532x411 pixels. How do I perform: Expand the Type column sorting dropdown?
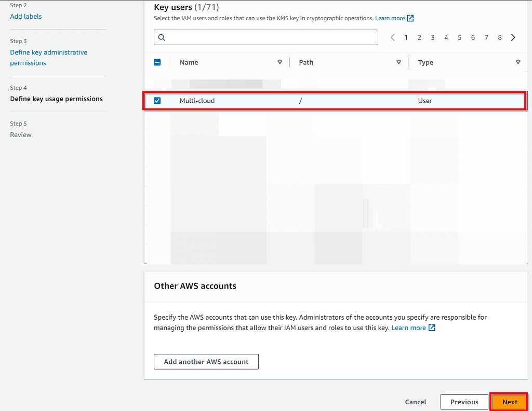pyautogui.click(x=518, y=62)
